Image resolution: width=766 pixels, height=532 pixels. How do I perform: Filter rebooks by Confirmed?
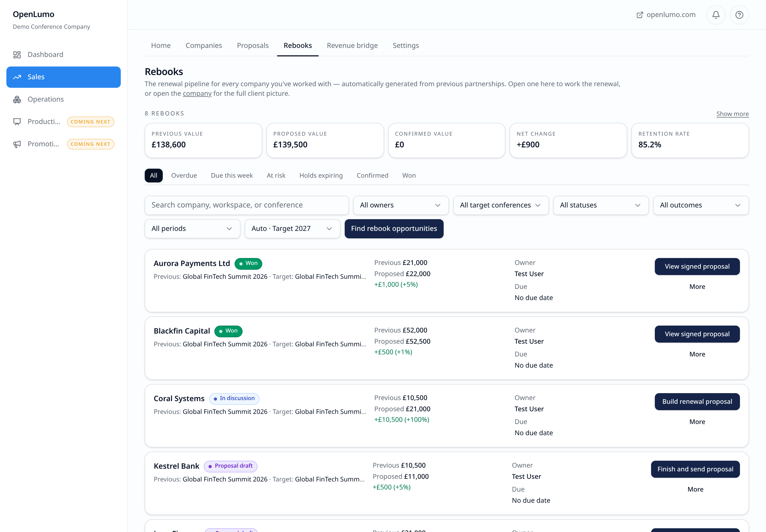click(372, 176)
